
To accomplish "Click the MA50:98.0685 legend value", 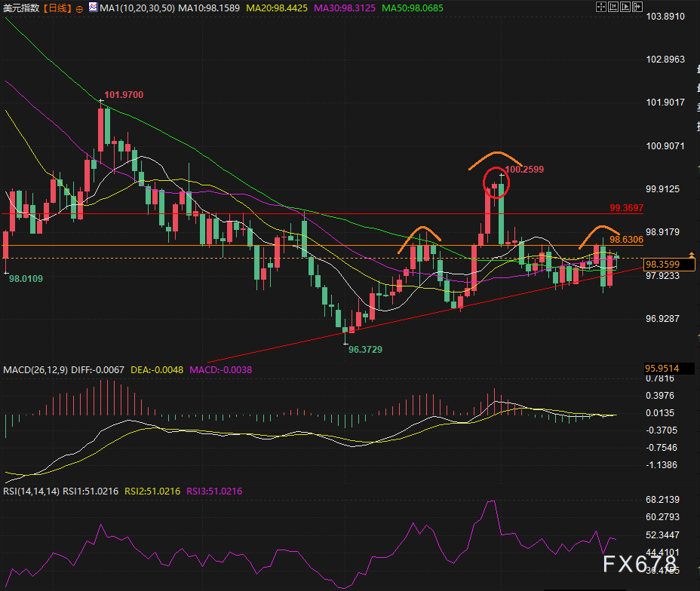I will [x=413, y=8].
